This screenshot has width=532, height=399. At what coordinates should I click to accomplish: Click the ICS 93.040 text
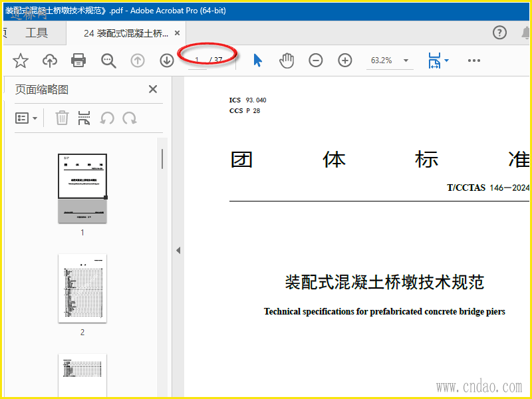click(x=247, y=100)
